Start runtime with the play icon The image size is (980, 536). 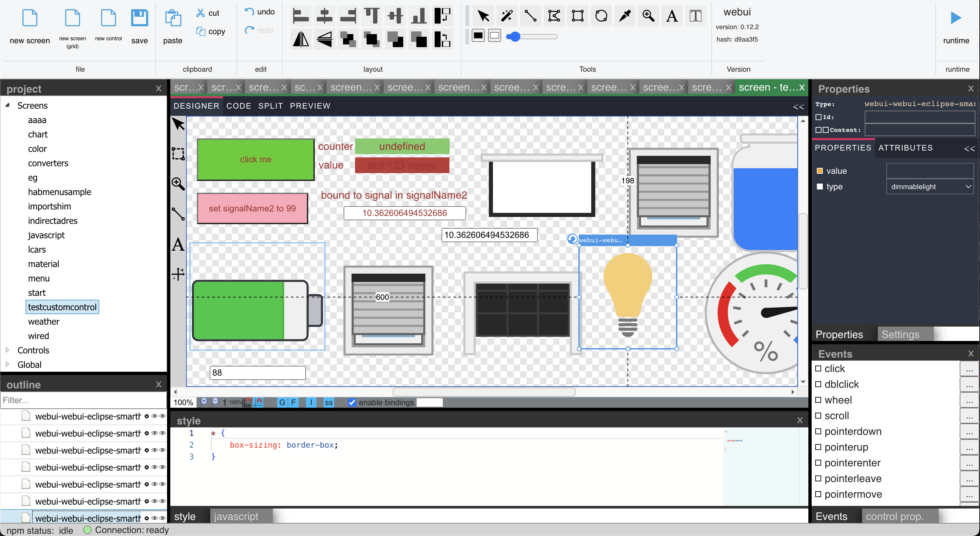coord(956,18)
